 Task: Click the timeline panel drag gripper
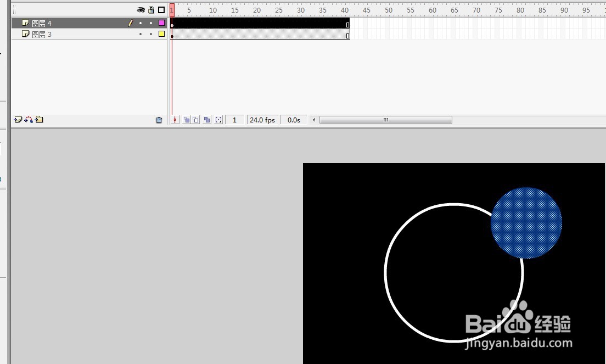pyautogui.click(x=14, y=10)
